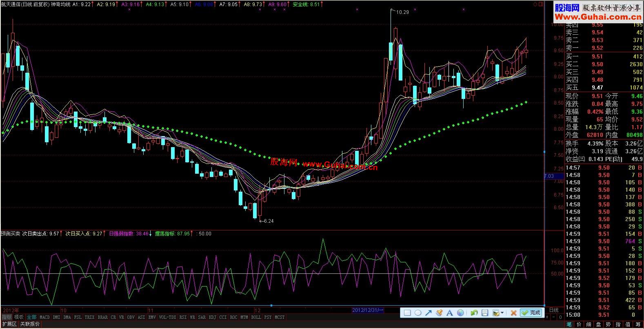
Task: Select the TRIX indicator
Action: coord(89,317)
